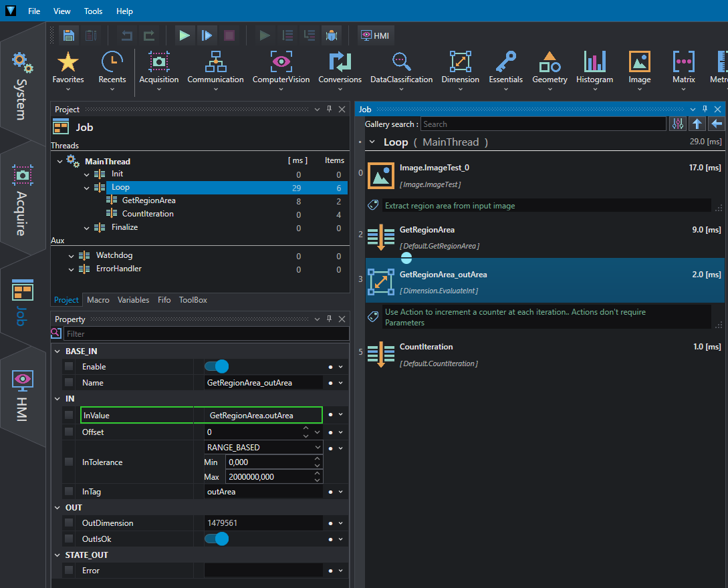Open the Help menu

click(x=124, y=11)
